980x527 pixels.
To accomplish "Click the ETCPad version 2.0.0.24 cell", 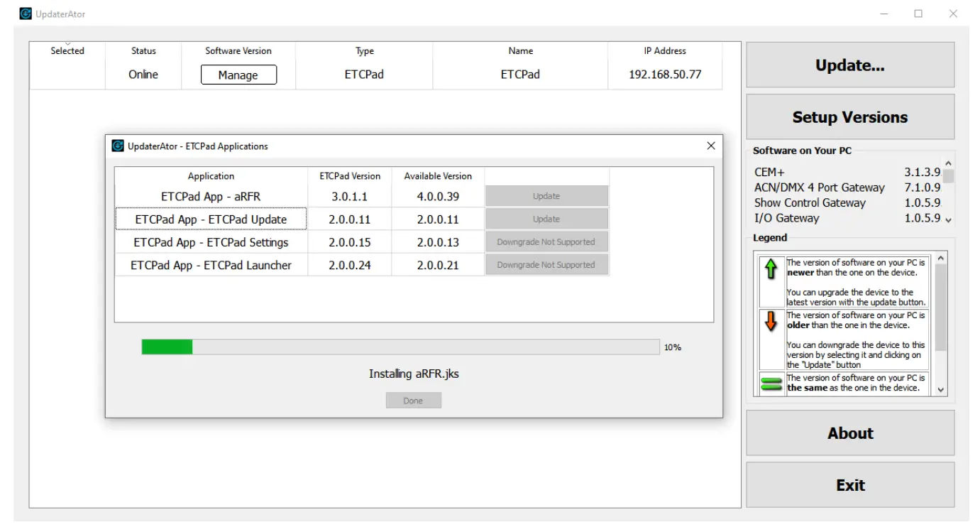I will (350, 265).
